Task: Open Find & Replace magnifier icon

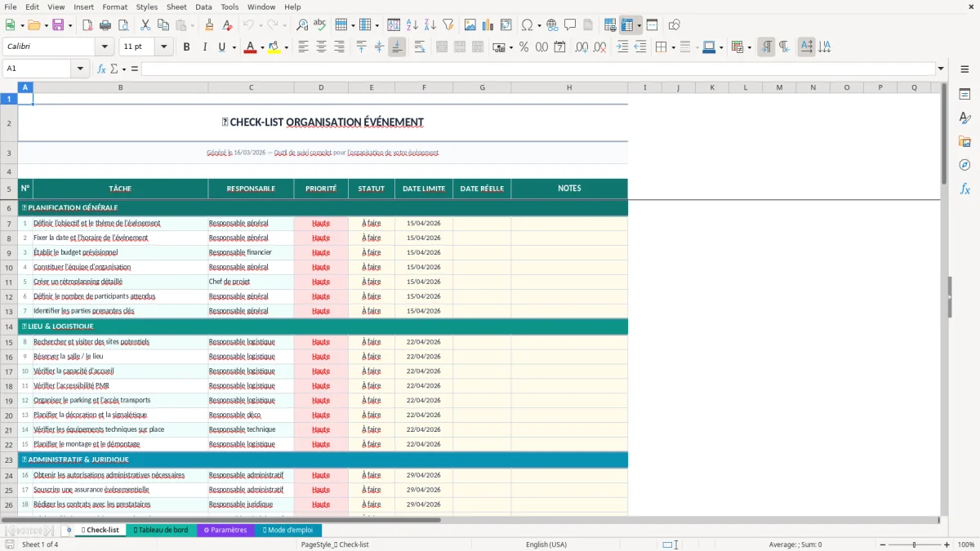Action: pos(302,25)
